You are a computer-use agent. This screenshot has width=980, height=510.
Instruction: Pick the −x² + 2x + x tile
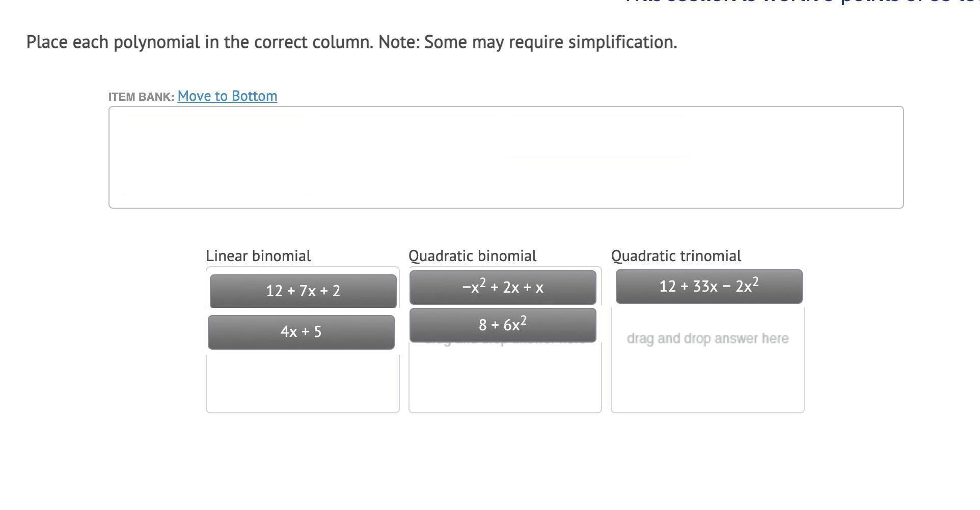click(503, 288)
